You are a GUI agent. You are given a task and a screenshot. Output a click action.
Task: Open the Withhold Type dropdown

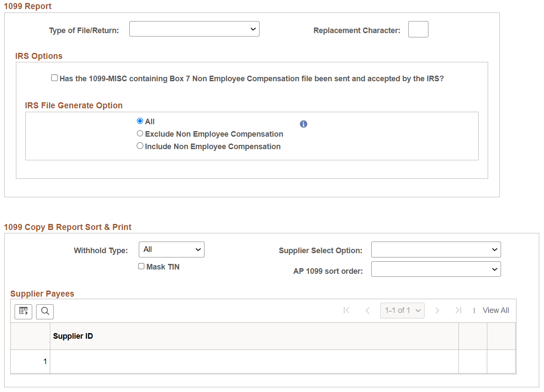pos(171,249)
